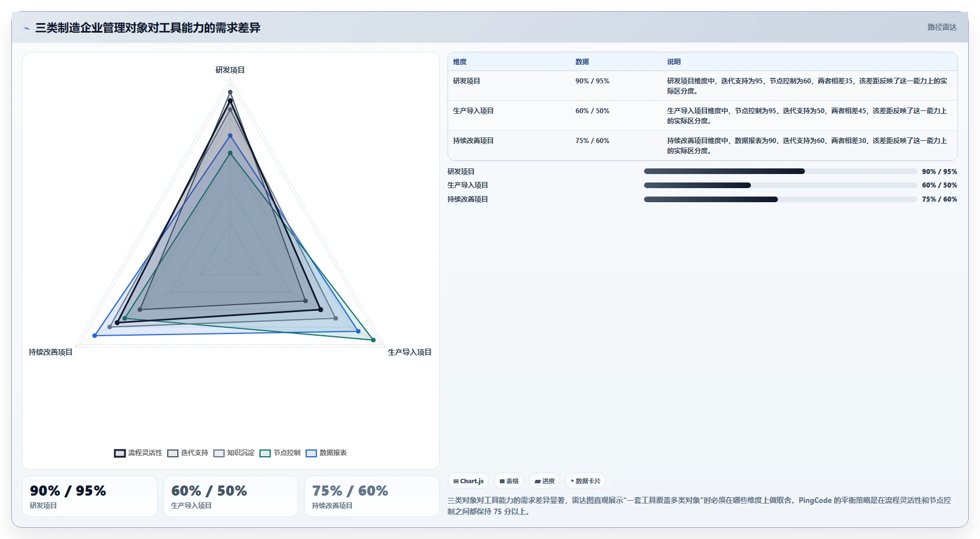Click the 研发项目 description mentioning 相差35
The image size is (980, 539).
tap(807, 86)
